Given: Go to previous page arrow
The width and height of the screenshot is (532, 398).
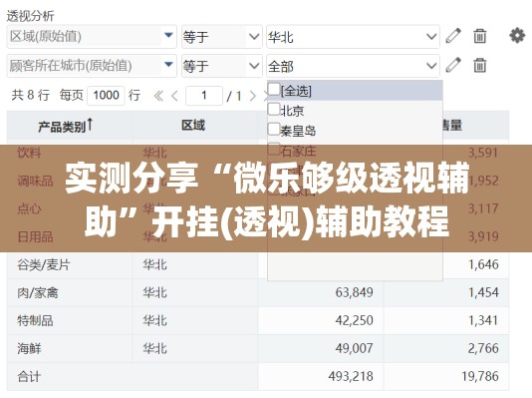Looking at the screenshot, I should point(174,96).
